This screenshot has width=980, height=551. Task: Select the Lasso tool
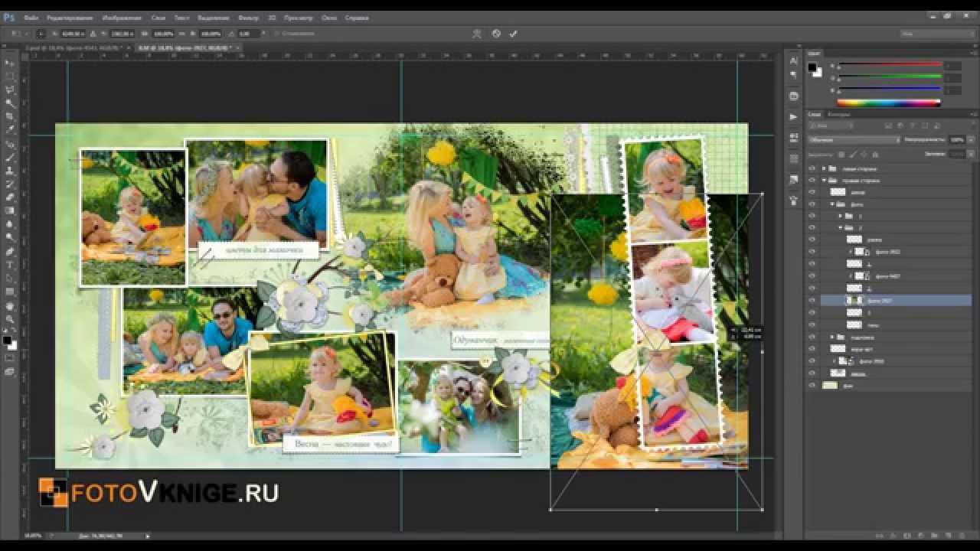pos(10,90)
